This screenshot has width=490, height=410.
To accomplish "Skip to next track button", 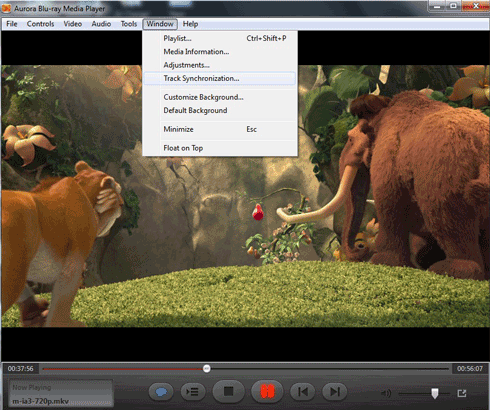I will [335, 392].
